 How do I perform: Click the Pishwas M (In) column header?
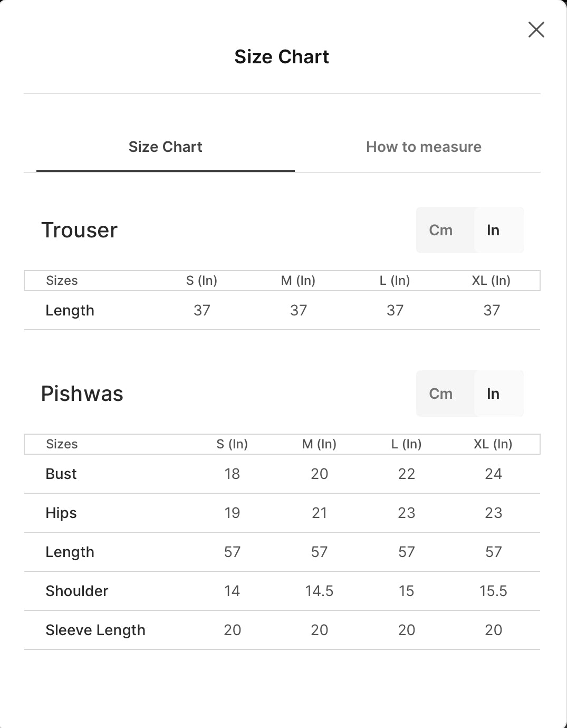click(319, 444)
